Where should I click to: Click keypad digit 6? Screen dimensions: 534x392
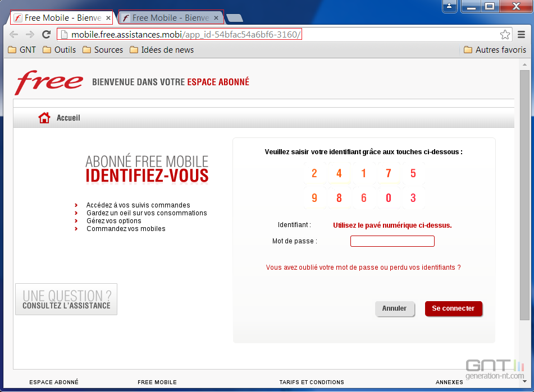(x=364, y=198)
